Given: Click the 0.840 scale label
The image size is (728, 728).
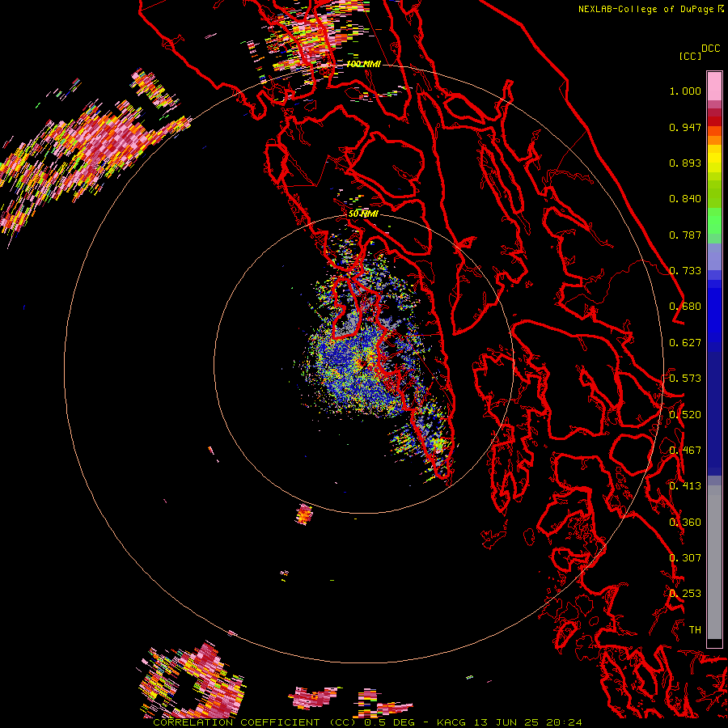Looking at the screenshot, I should [685, 199].
